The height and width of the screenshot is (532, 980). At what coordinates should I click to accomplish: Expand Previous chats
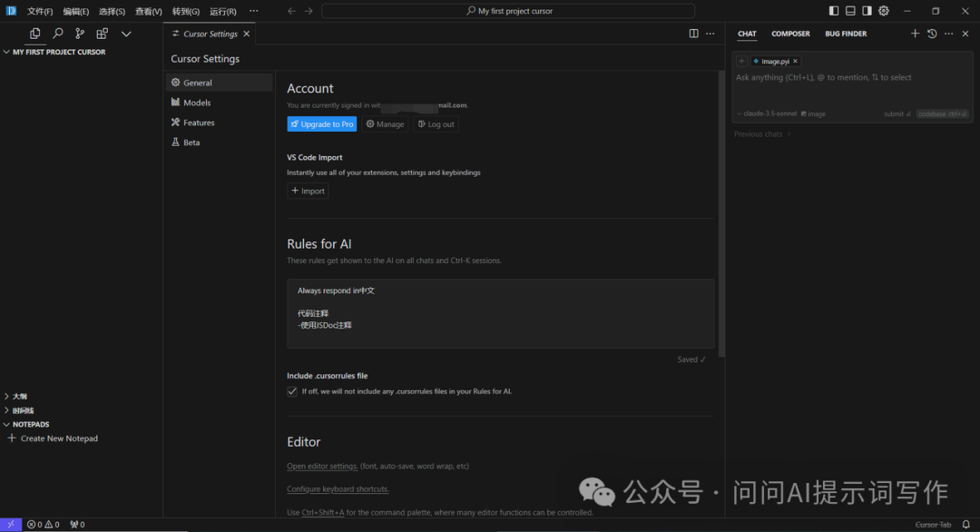(x=762, y=133)
